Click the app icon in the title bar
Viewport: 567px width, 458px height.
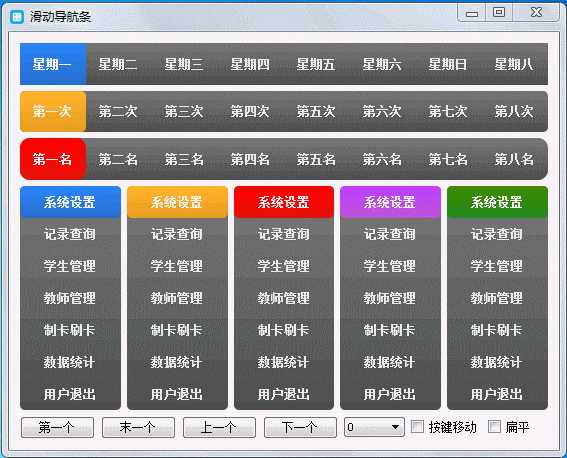click(x=17, y=17)
